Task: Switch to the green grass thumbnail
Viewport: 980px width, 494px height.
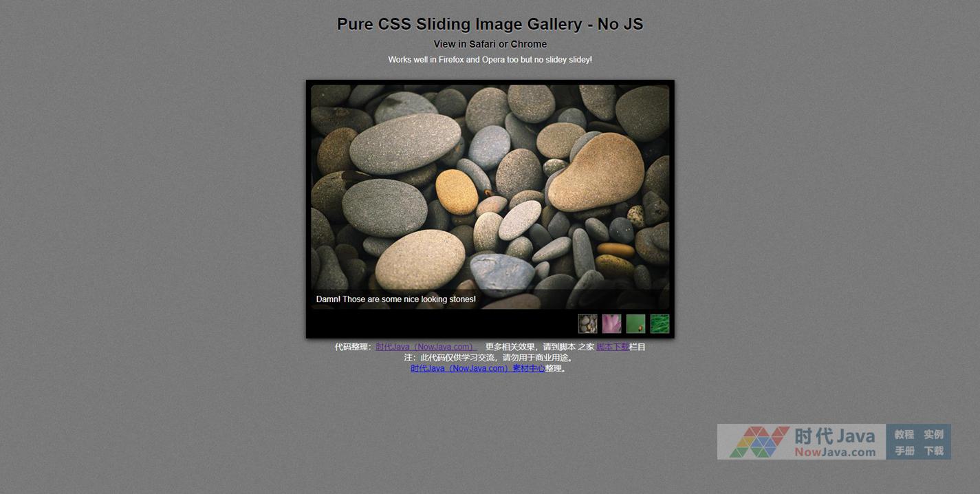Action: coord(660,323)
